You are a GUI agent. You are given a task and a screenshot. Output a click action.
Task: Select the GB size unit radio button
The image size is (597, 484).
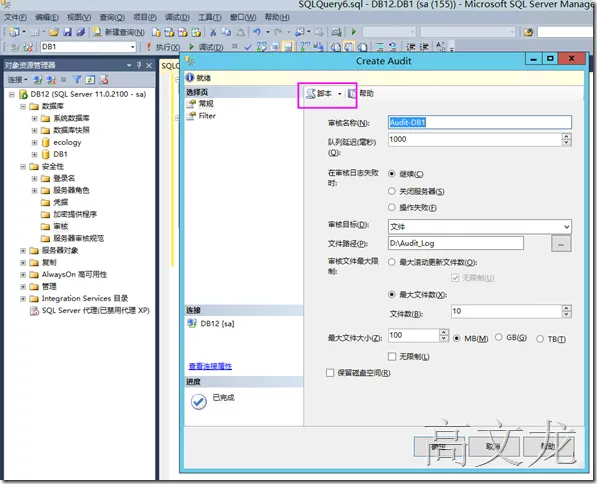coord(498,337)
